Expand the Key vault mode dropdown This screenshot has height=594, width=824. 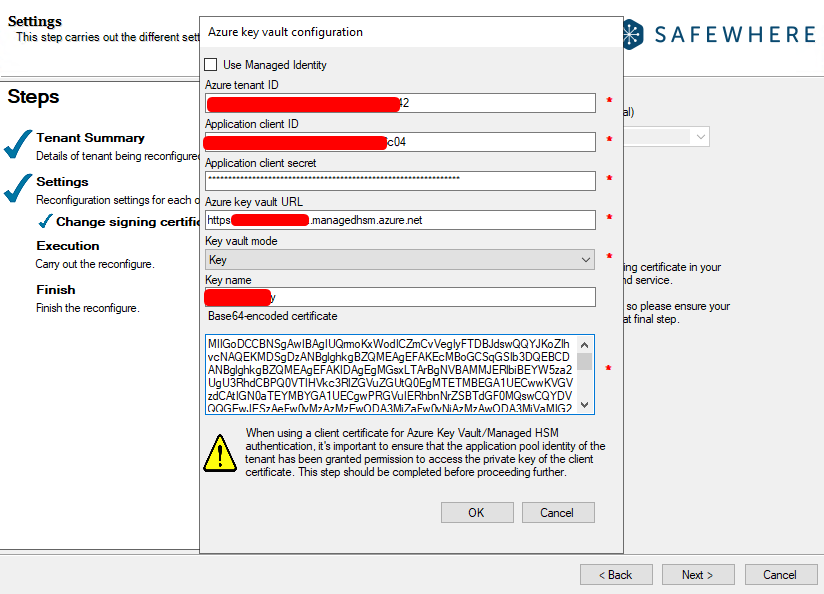tap(586, 260)
